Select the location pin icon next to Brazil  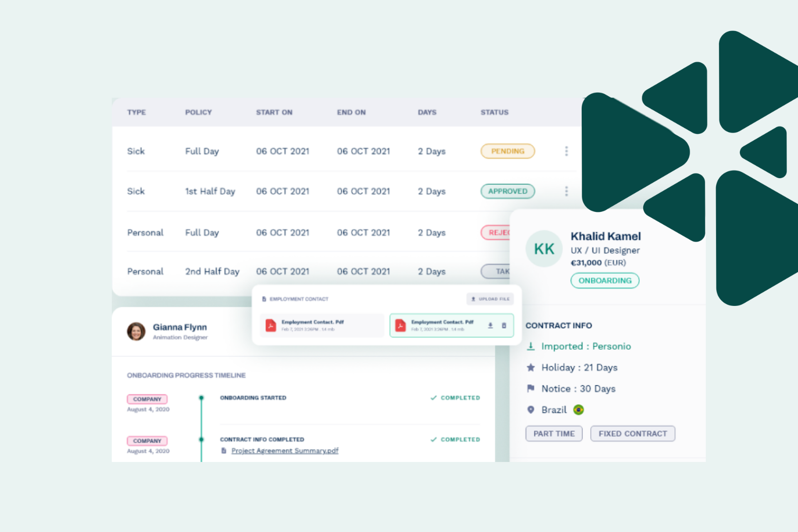click(530, 410)
